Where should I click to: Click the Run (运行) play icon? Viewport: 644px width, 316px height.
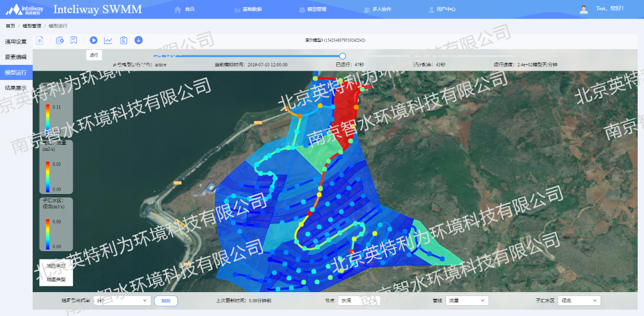pos(94,40)
